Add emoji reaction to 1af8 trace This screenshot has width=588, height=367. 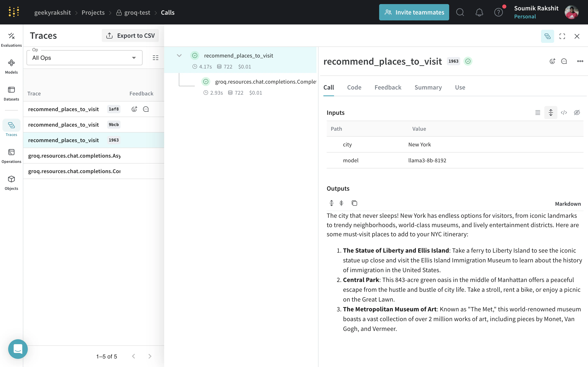point(134,109)
